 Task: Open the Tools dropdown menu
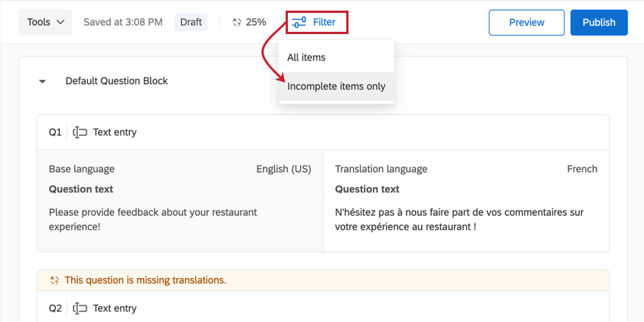click(x=45, y=22)
